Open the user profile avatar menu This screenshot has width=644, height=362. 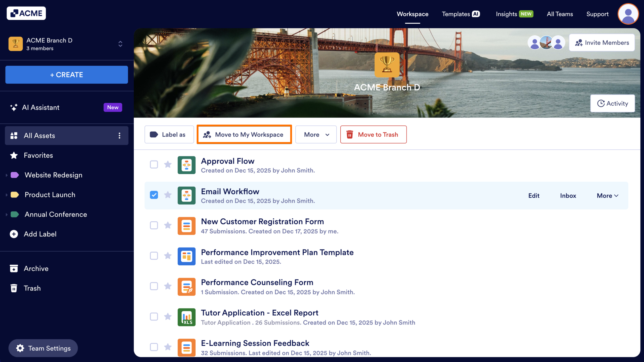click(x=628, y=14)
